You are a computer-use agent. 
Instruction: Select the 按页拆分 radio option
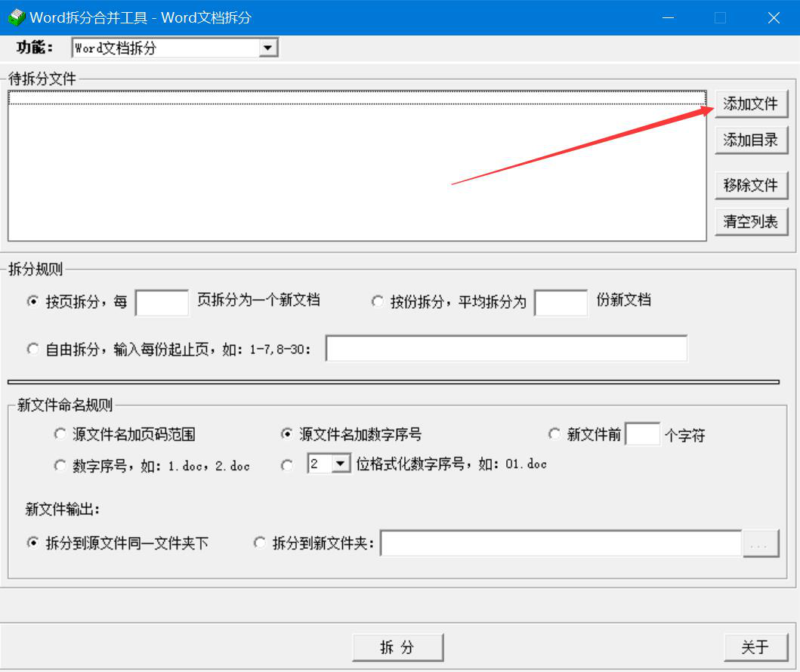tap(32, 301)
